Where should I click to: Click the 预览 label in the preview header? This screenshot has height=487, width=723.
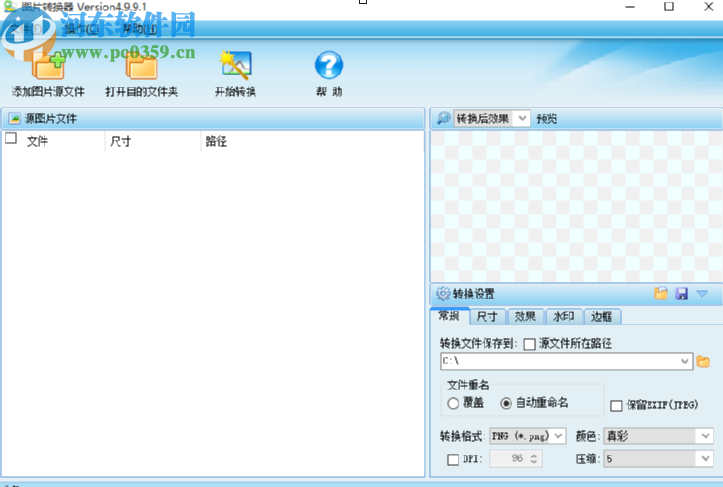pos(546,119)
